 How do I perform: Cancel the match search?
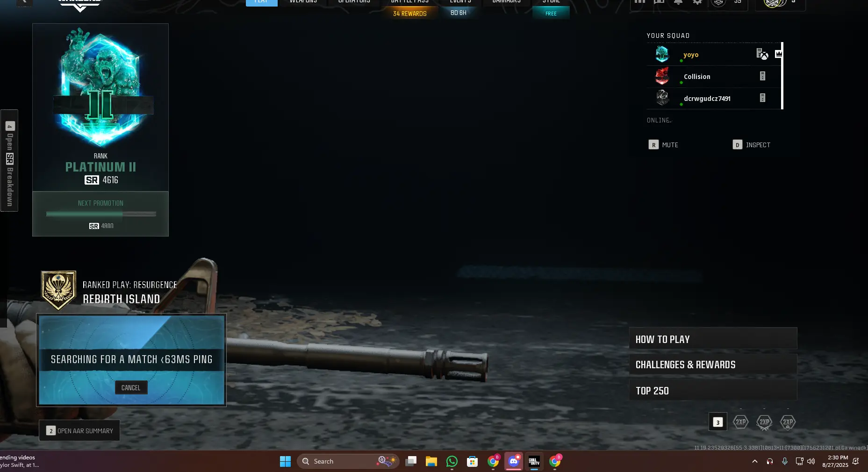[131, 387]
